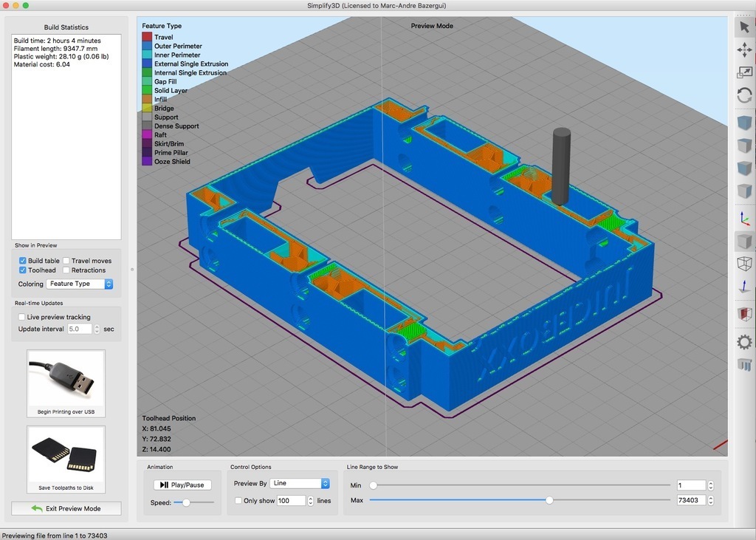The height and width of the screenshot is (540, 756).
Task: Open the Coloring Feature Type dropdown
Action: 78,284
